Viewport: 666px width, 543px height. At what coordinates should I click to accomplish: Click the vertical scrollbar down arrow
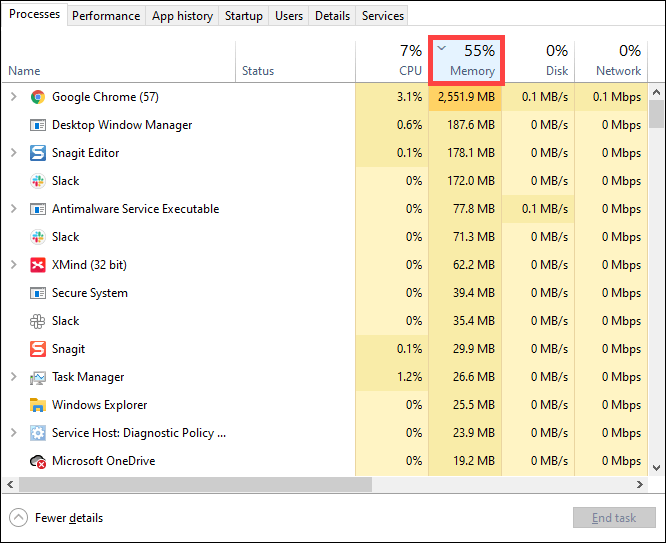[656, 468]
